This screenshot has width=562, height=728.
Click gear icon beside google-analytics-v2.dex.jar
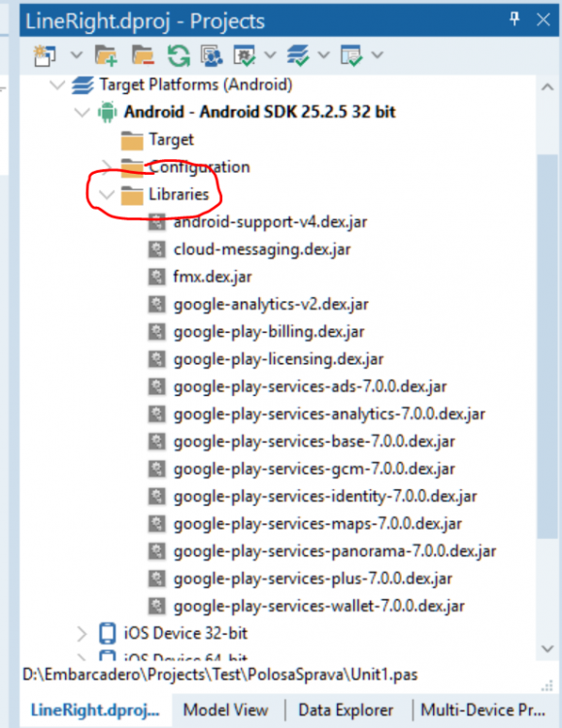click(156, 304)
